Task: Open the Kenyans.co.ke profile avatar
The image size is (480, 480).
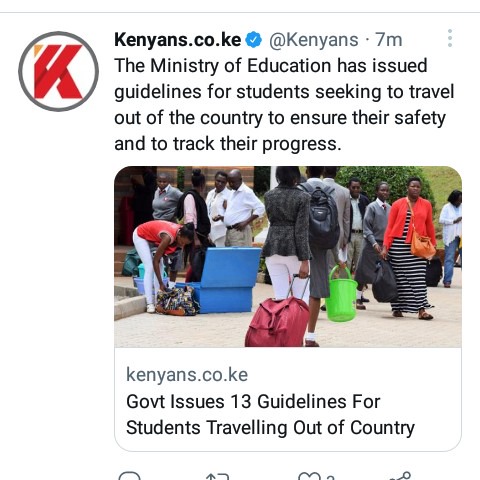Action: (58, 71)
